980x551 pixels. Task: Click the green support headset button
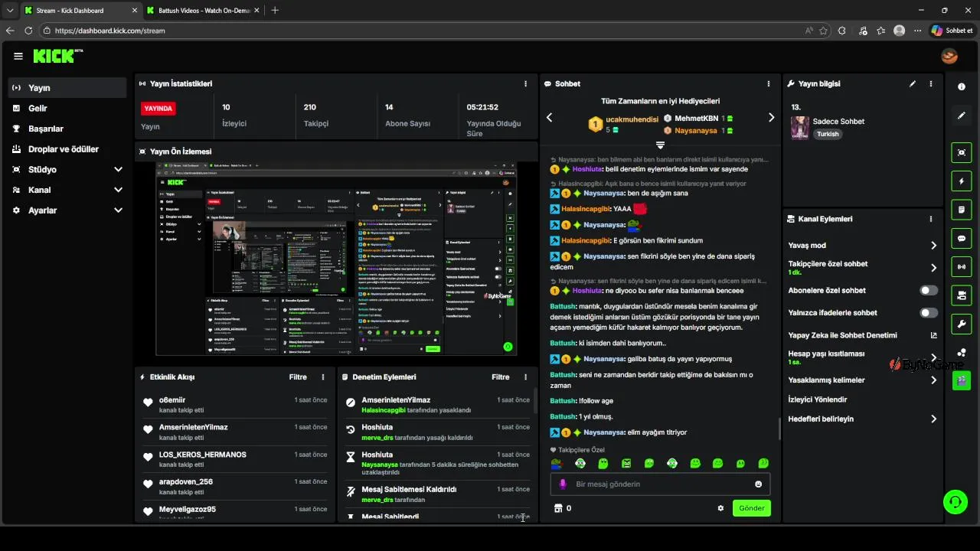[955, 502]
